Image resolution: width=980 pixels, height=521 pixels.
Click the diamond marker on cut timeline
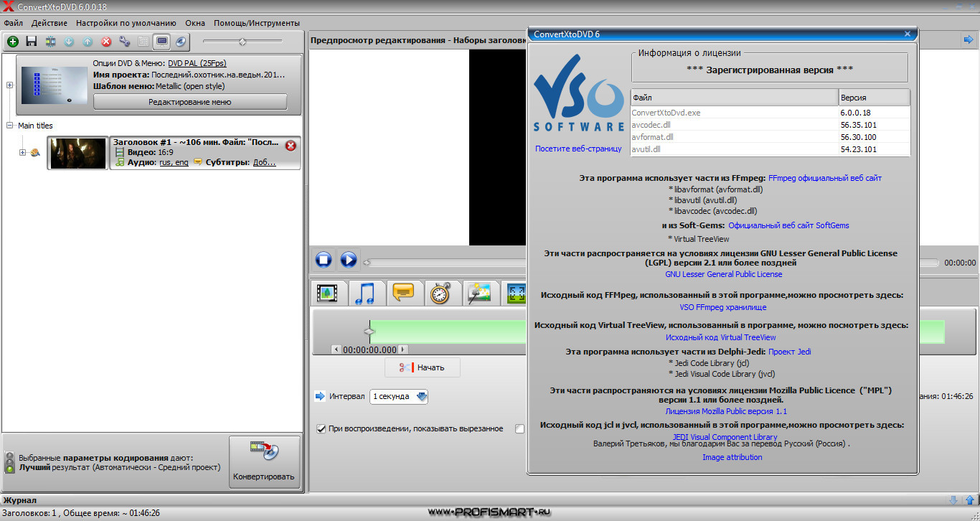369,332
